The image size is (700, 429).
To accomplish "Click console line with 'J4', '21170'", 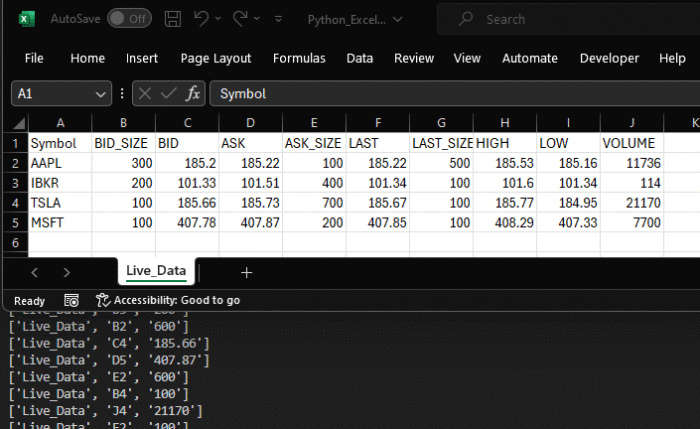I will [x=106, y=411].
